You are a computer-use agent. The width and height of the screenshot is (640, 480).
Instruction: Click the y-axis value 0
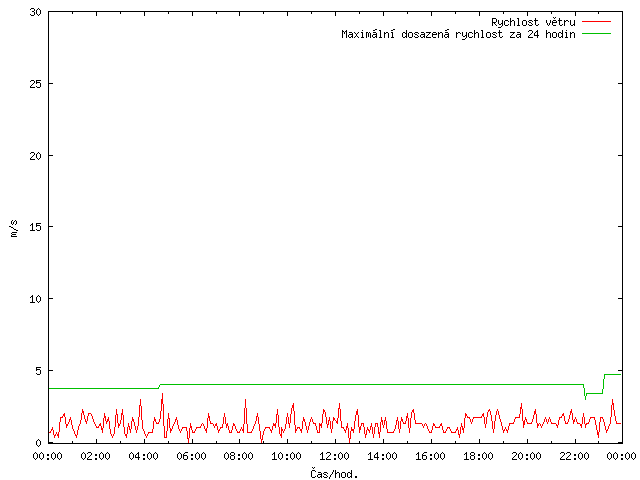coord(39,443)
